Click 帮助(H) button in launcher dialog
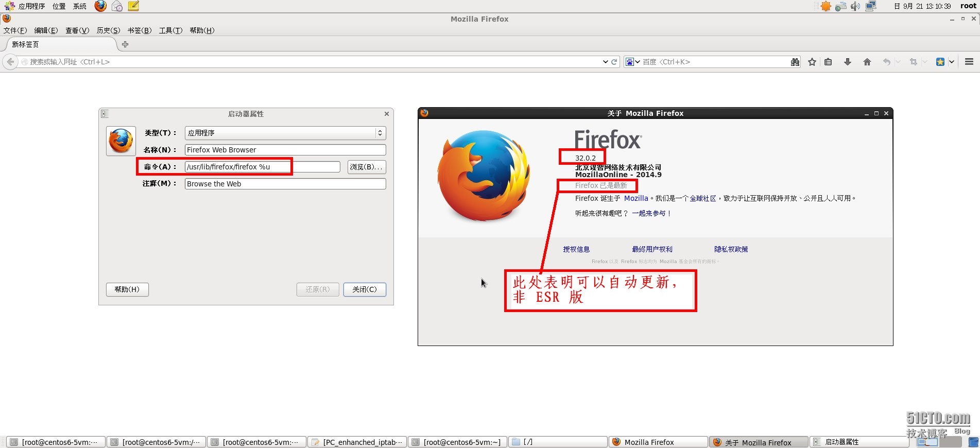 (x=127, y=289)
